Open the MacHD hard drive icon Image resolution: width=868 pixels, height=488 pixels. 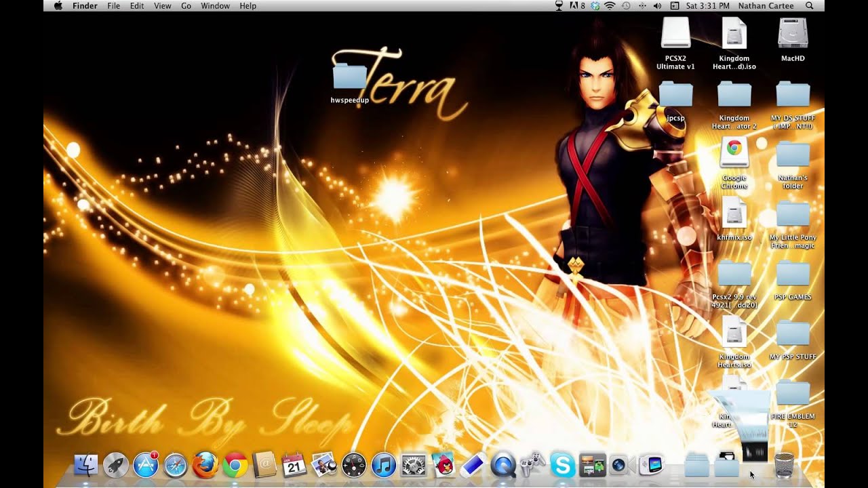pos(793,33)
